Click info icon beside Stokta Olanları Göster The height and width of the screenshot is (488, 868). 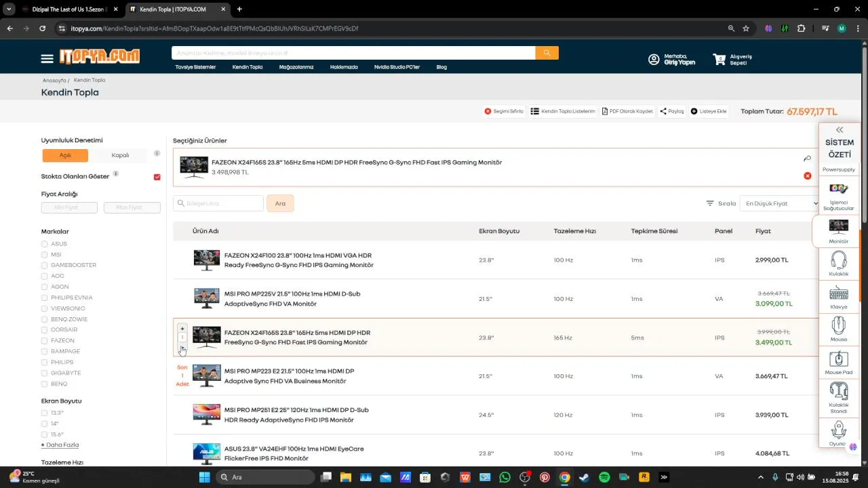116,174
